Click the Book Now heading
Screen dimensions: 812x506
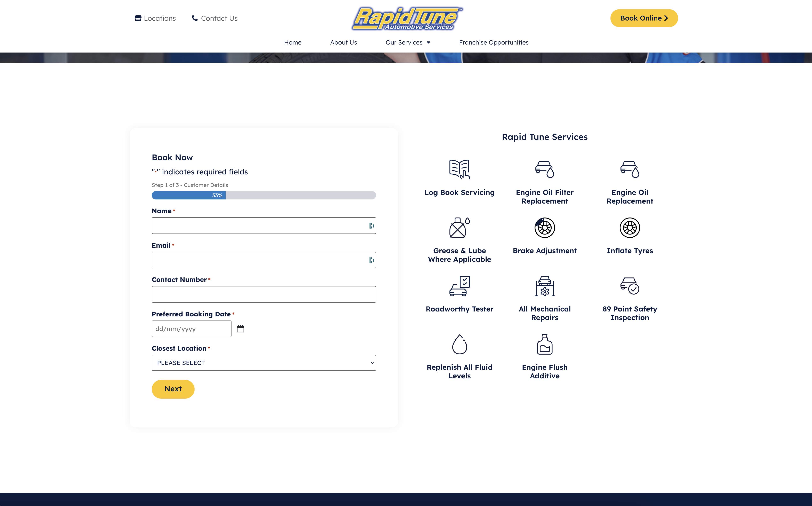point(172,157)
